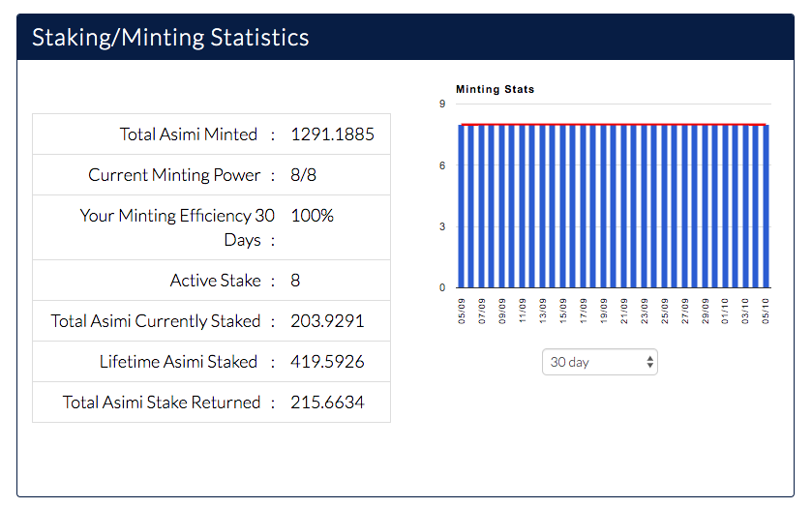Image resolution: width=812 pixels, height=507 pixels.
Task: Click the 15/09 date label on the x-axis
Action: pos(563,310)
